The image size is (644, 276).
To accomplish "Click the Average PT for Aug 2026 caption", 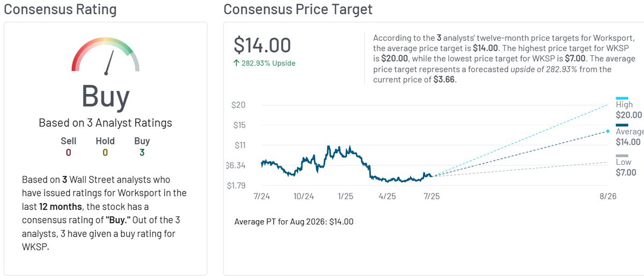I will 294,221.
